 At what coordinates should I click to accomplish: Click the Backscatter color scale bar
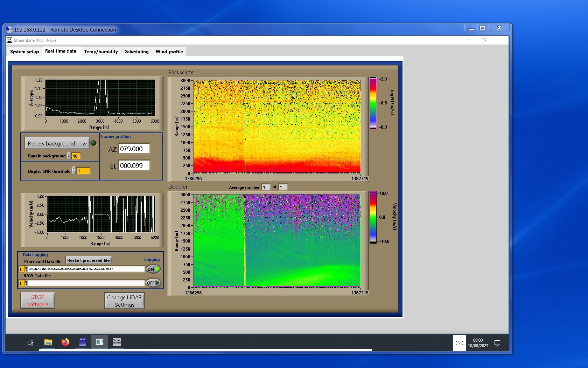373,103
